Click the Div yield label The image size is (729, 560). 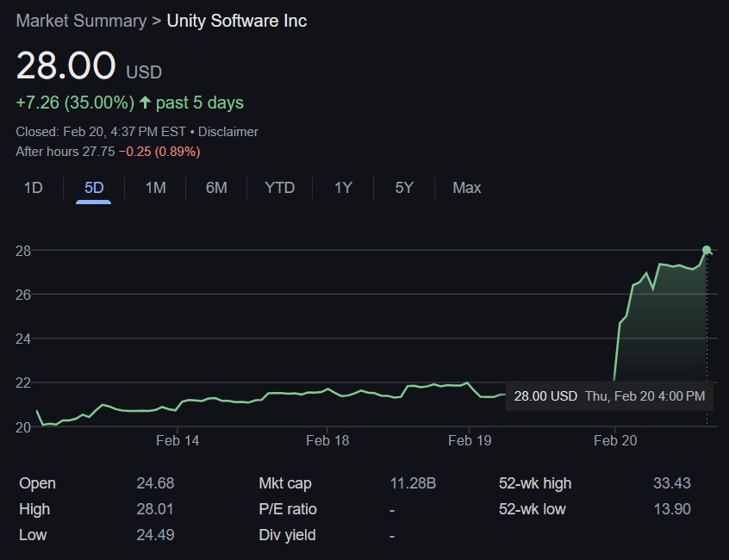[x=287, y=535]
